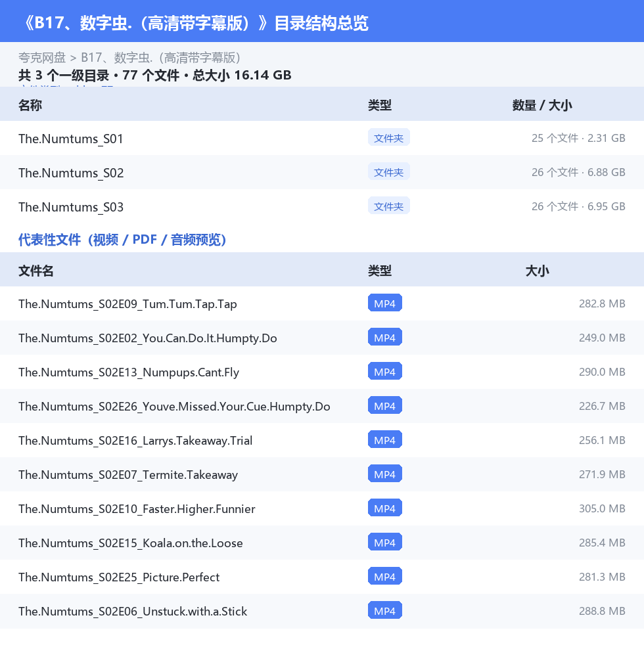Screen dimensions: 644x649
Task: Select the 305.0 MB size value
Action: tap(602, 508)
